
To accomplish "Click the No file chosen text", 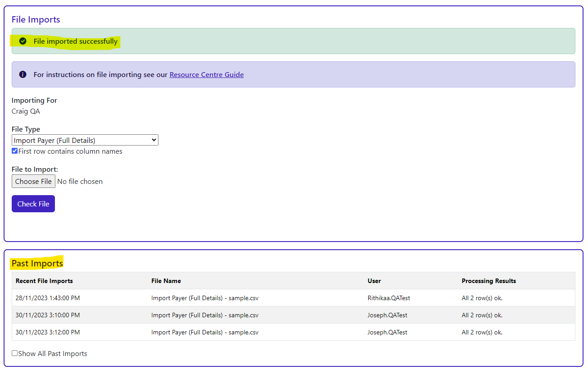I will click(80, 181).
